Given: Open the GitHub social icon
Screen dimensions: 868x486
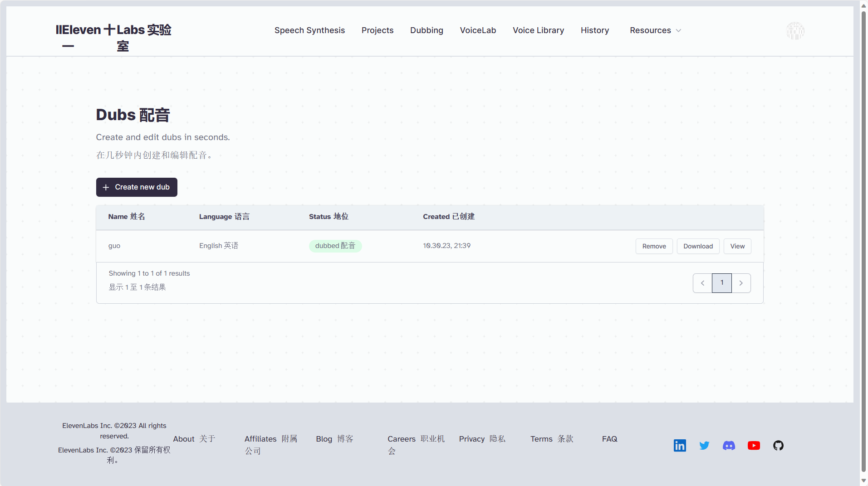Looking at the screenshot, I should click(x=778, y=446).
